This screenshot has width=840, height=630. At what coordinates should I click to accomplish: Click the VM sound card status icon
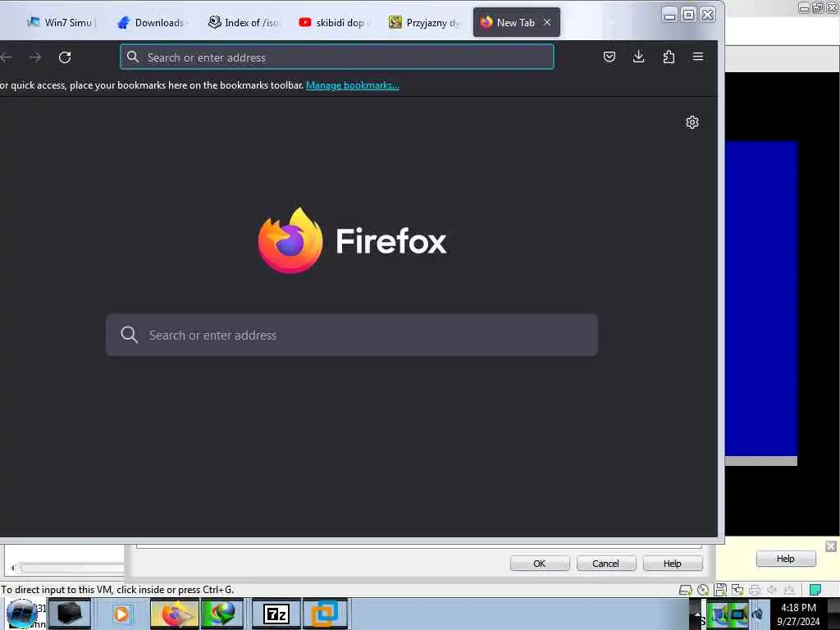771,590
